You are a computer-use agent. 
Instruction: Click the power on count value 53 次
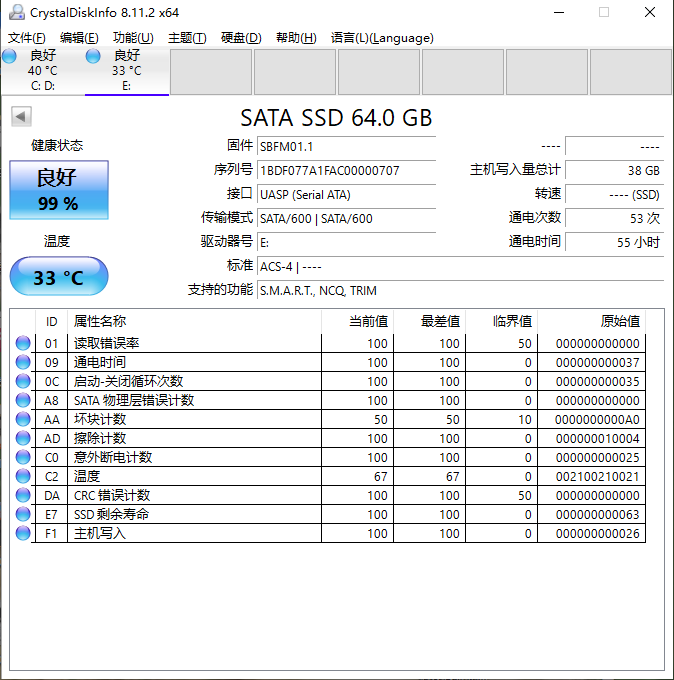click(615, 219)
